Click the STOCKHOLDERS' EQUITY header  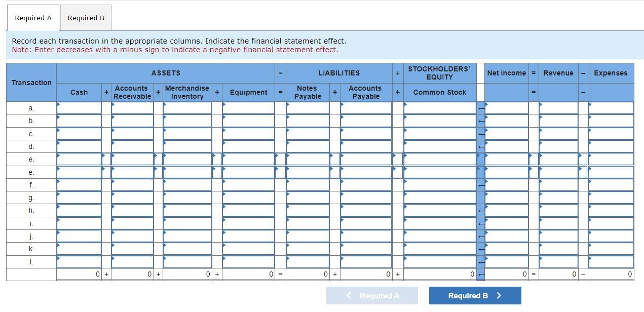439,73
